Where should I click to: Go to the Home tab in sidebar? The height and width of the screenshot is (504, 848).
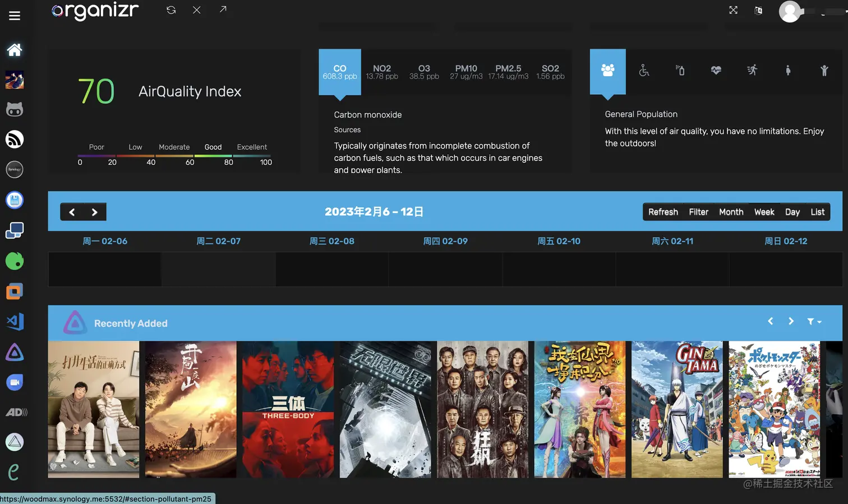(x=15, y=50)
